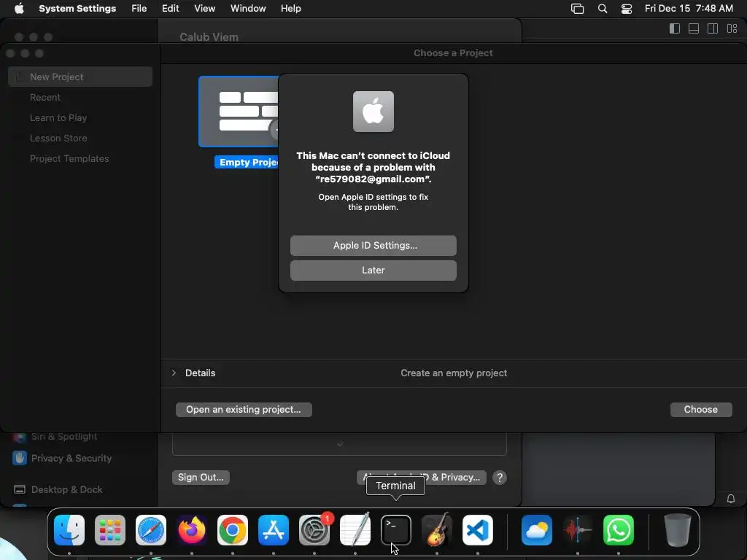
Task: Open the Trash in the dock
Action: click(678, 530)
